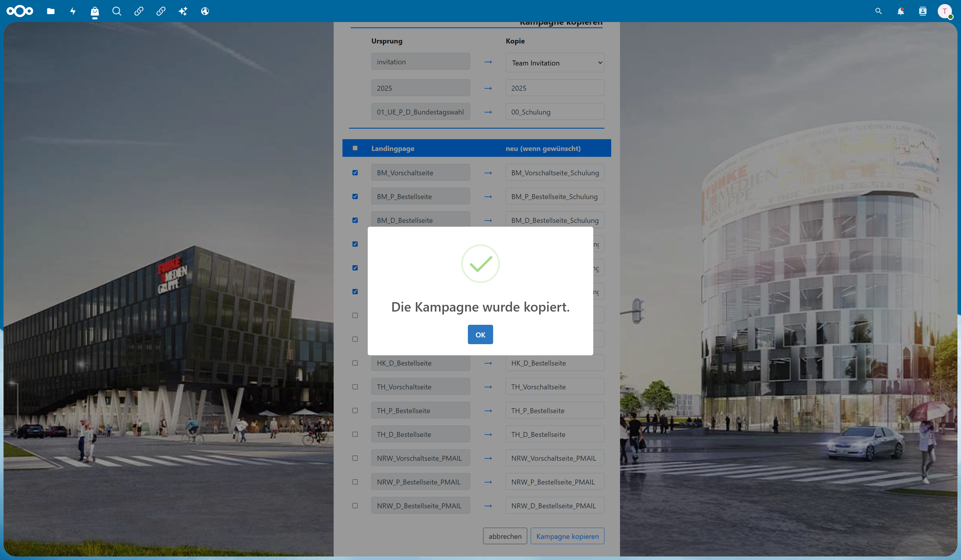Confirm the copied campaign dialog with OK
The height and width of the screenshot is (560, 961).
pyautogui.click(x=480, y=334)
